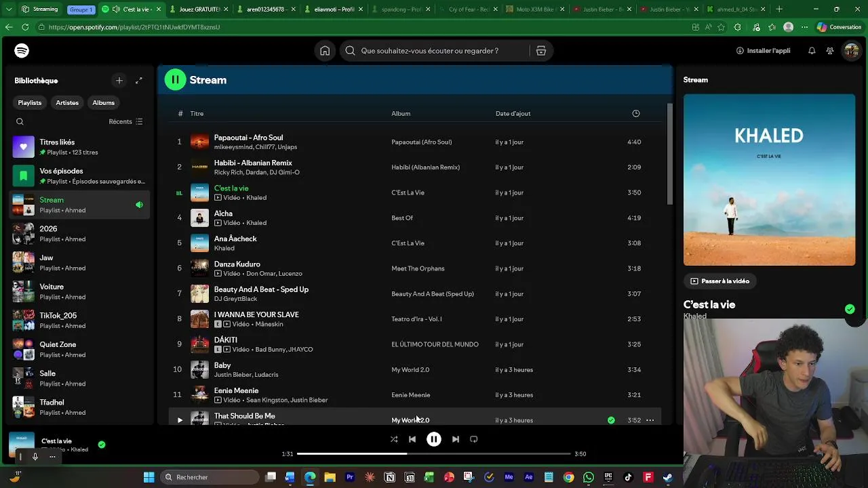This screenshot has width=868, height=488.
Task: Open more options for That Should Be Me
Action: coord(650,420)
